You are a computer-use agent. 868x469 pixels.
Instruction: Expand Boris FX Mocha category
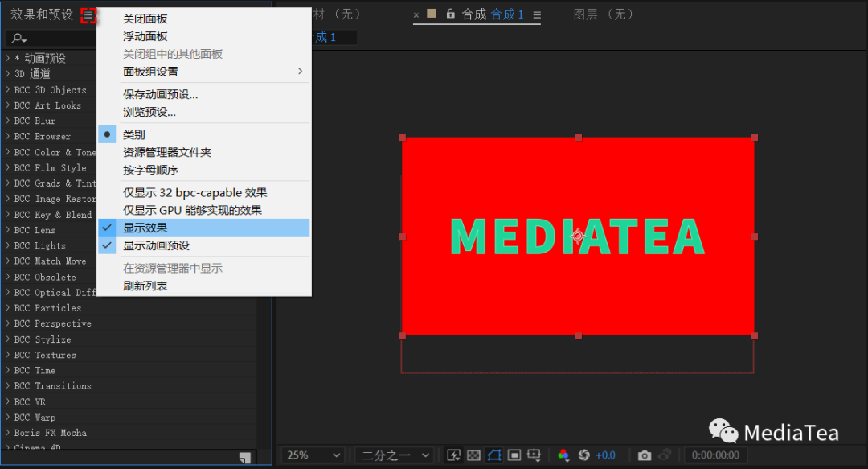(x=8, y=433)
